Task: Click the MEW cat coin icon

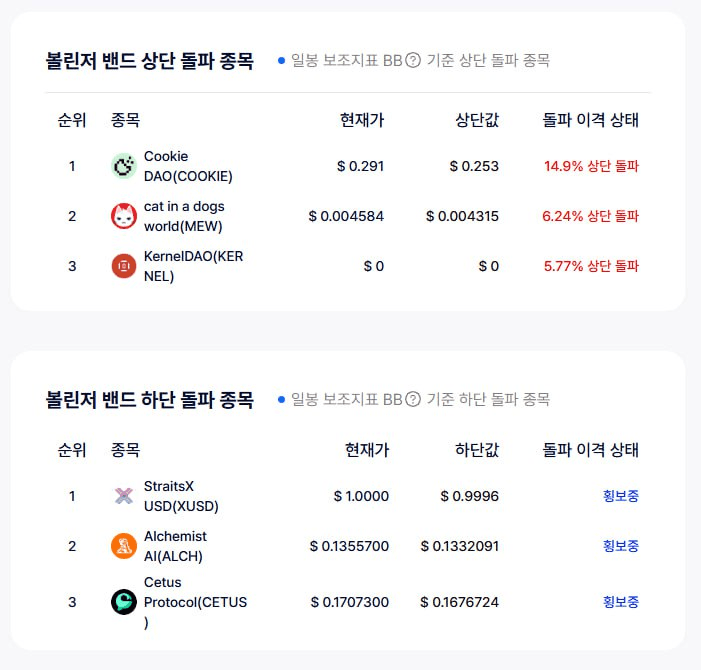Action: [124, 216]
